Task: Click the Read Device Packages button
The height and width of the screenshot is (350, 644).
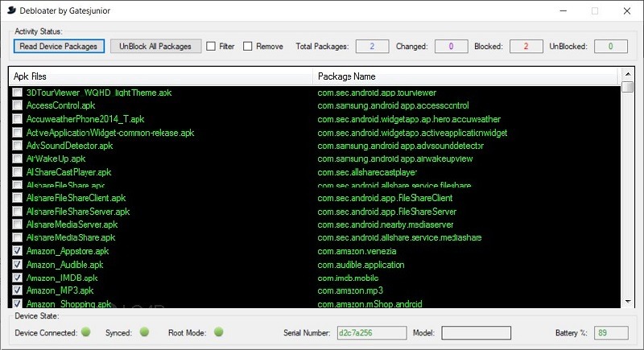Action: 59,46
